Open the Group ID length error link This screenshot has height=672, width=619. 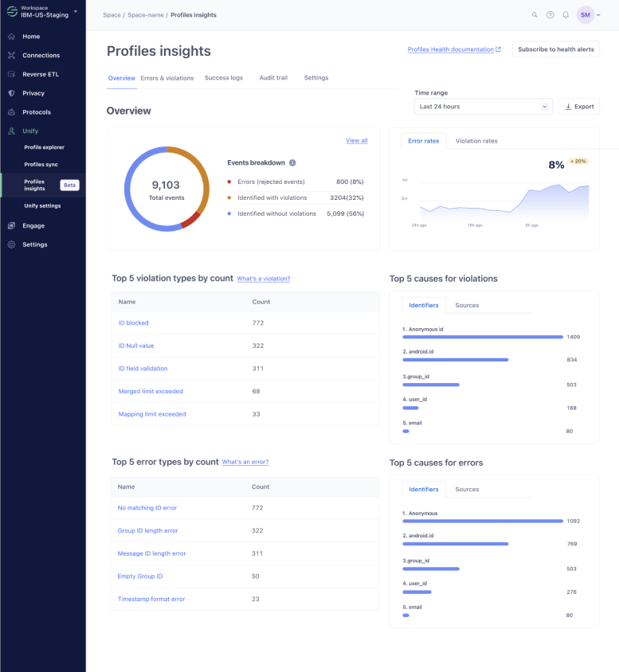[x=147, y=530]
